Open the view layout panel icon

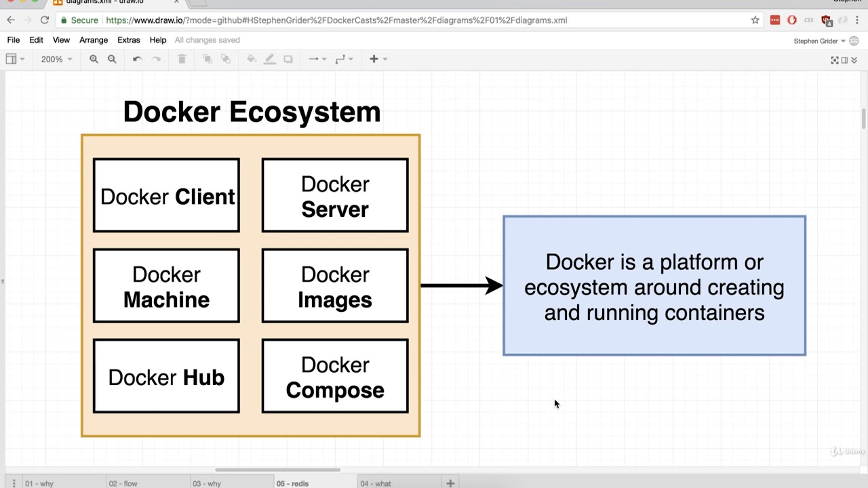pos(11,59)
